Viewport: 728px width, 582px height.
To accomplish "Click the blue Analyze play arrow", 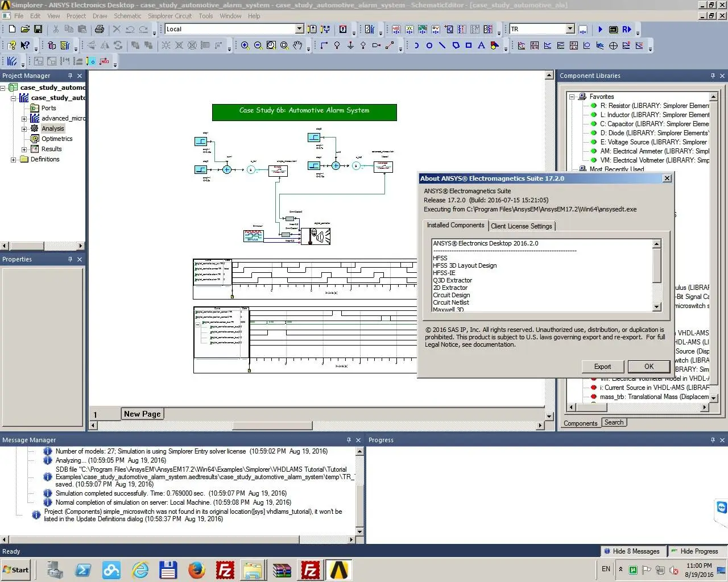I will [600, 29].
